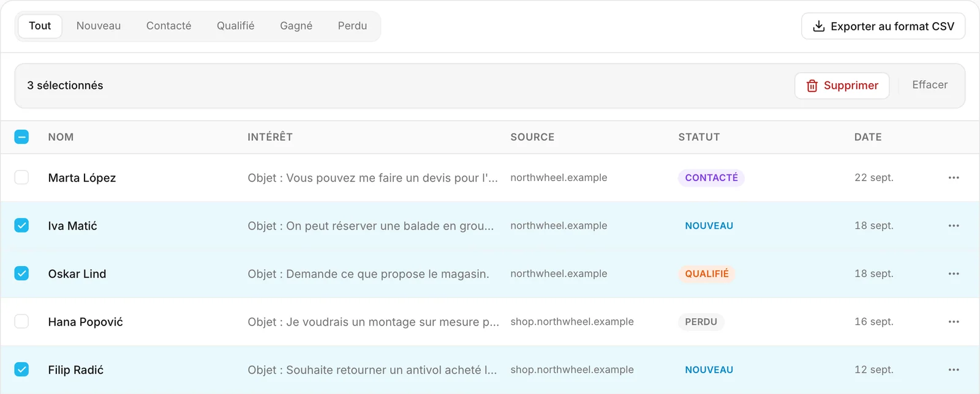Open the Contacté tab
The image size is (980, 394).
tap(169, 26)
